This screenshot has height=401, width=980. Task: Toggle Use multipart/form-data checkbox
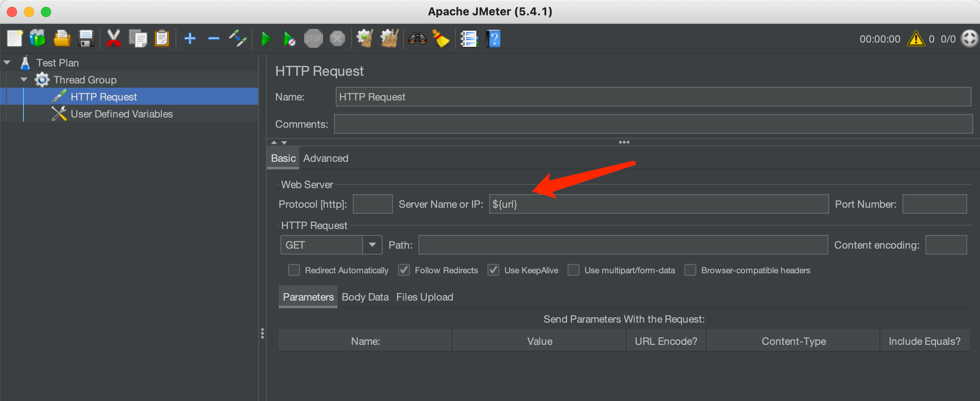573,270
